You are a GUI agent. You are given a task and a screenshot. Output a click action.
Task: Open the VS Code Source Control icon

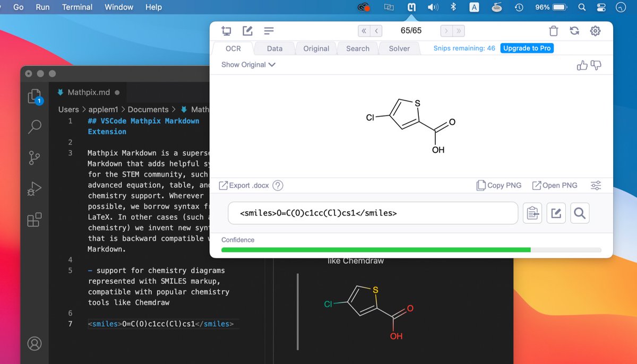point(35,158)
